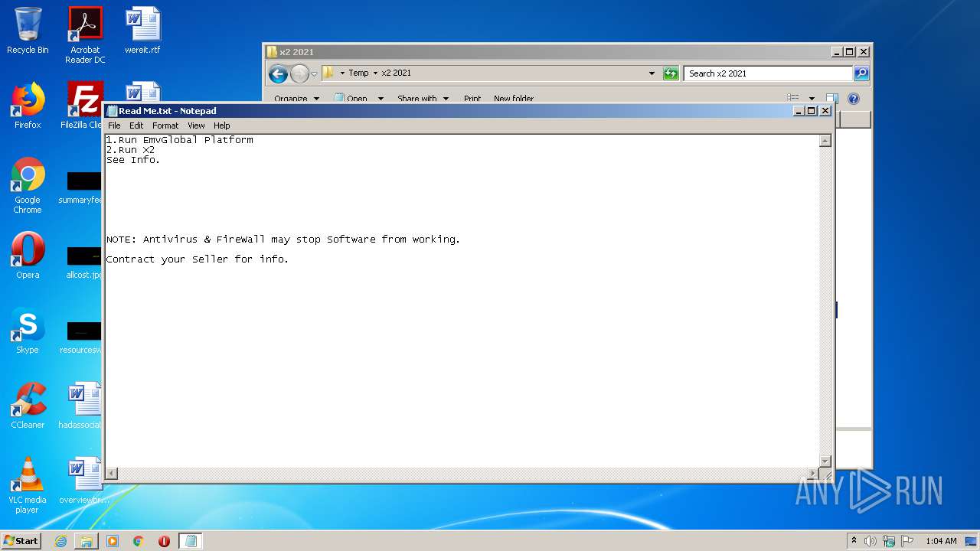The image size is (980, 551).
Task: Open the CCleaner desktop shortcut
Action: [x=28, y=406]
